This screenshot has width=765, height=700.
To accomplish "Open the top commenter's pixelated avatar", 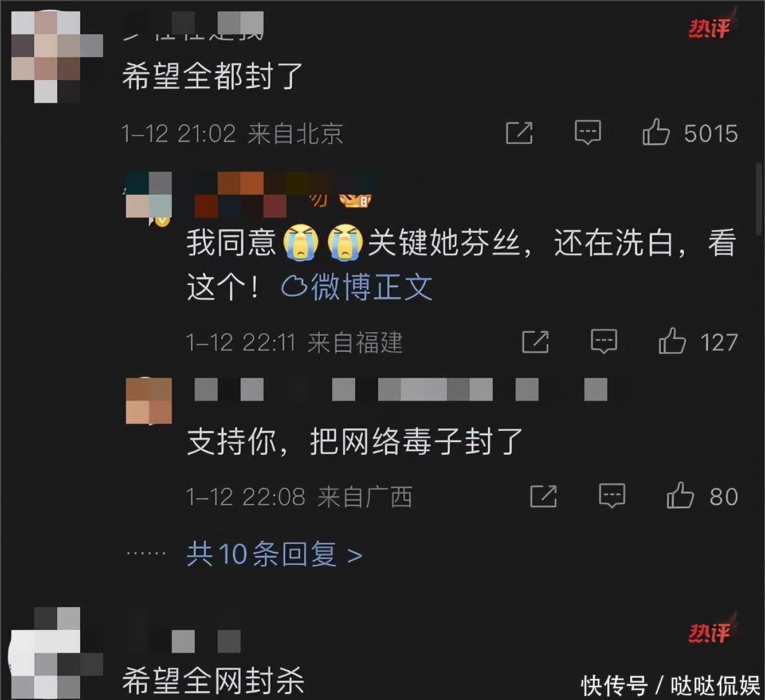I will [57, 57].
